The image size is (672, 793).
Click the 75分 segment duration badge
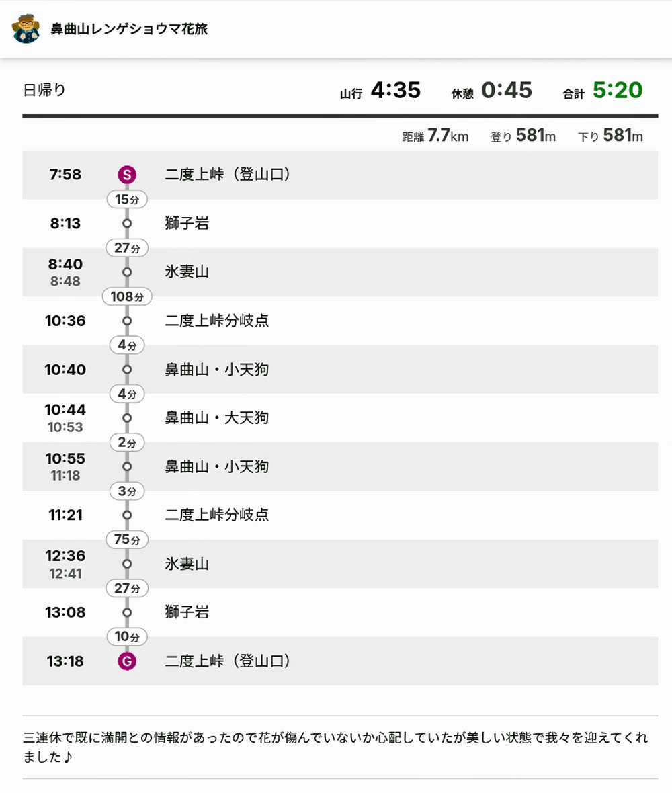(127, 540)
